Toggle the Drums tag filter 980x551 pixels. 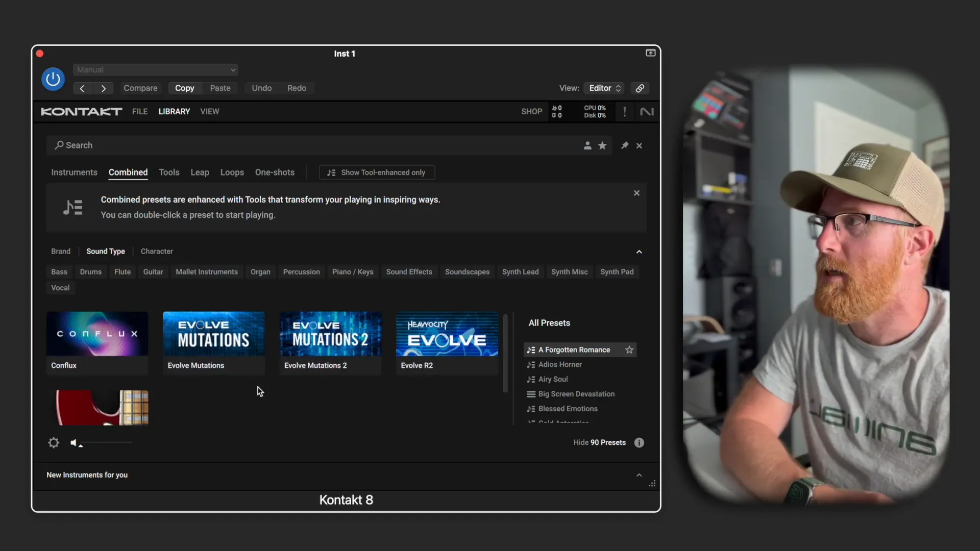pos(91,272)
